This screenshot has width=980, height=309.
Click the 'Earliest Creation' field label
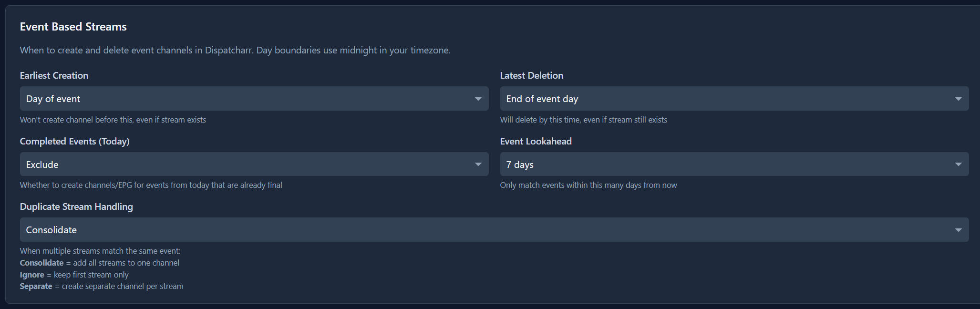54,75
